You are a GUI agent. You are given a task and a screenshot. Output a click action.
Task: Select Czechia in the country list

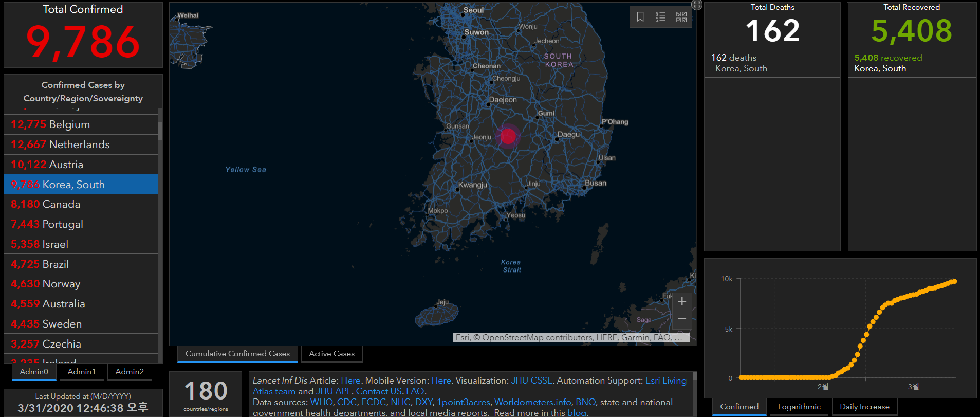[81, 344]
